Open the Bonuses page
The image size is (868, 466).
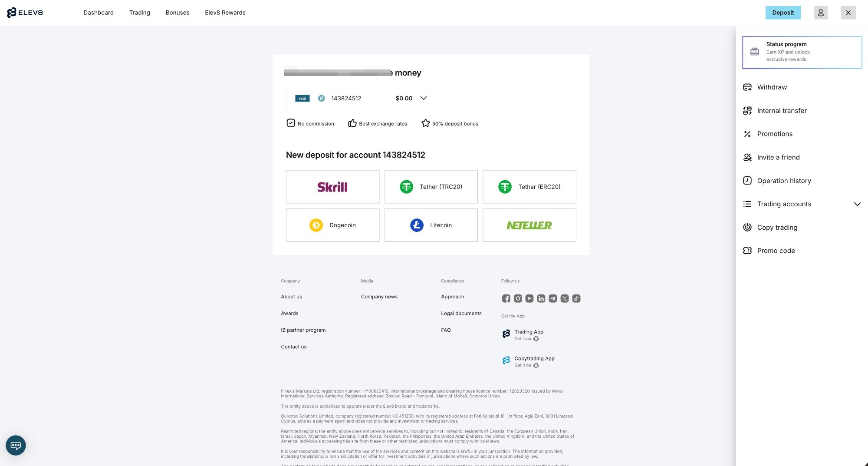click(177, 13)
